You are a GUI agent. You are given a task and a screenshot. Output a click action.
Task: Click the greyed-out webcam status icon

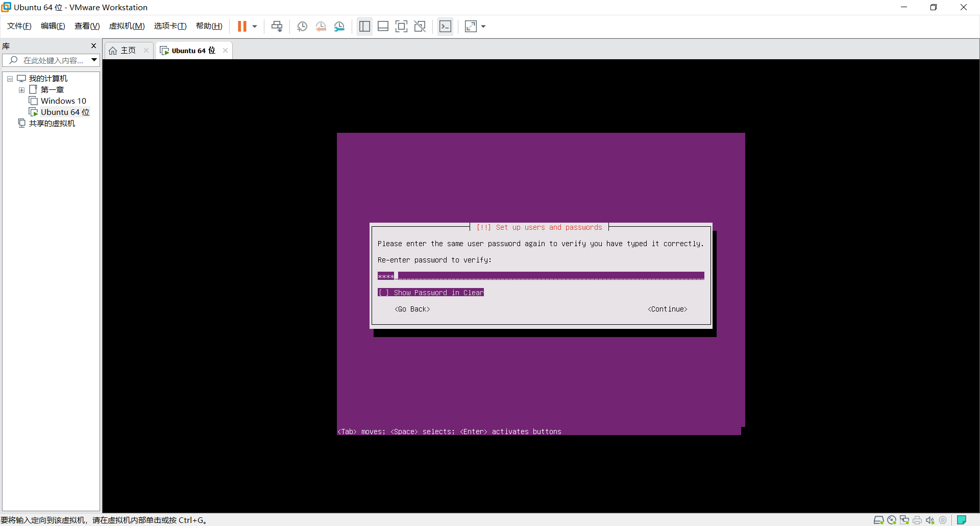(x=943, y=520)
